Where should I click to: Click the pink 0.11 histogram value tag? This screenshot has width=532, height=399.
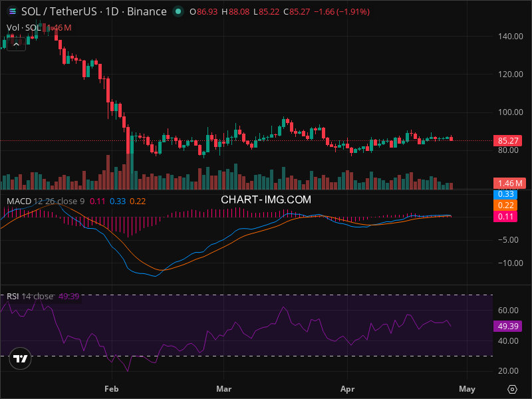tap(505, 217)
